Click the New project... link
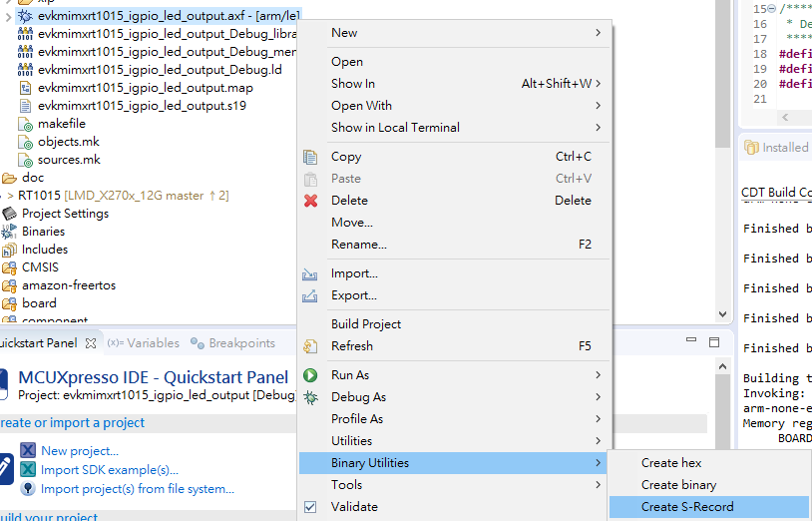Viewport: 812px width, 521px height. (x=80, y=451)
